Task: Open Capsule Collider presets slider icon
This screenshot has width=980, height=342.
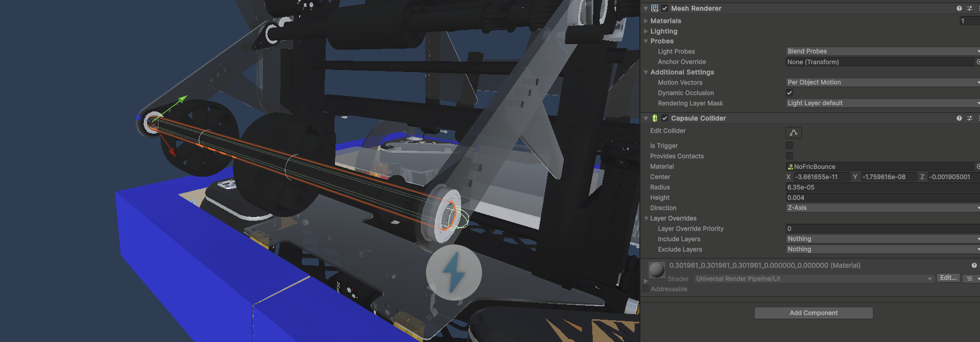Action: pyautogui.click(x=969, y=118)
